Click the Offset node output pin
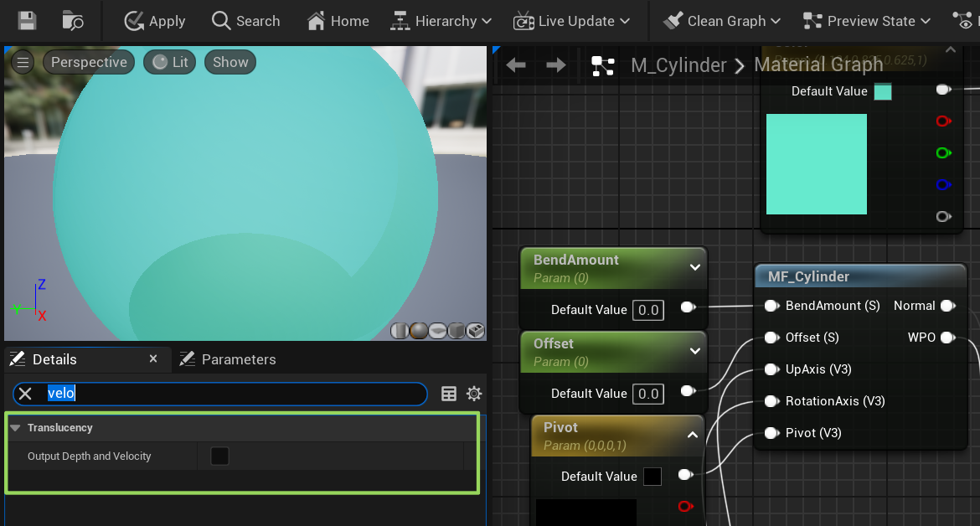The width and height of the screenshot is (980, 526). tap(688, 391)
